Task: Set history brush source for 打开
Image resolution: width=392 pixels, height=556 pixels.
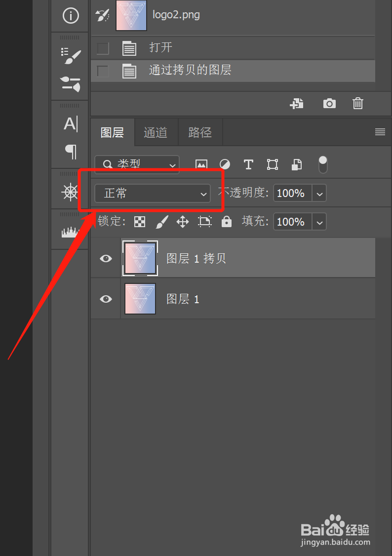Action: tap(103, 48)
